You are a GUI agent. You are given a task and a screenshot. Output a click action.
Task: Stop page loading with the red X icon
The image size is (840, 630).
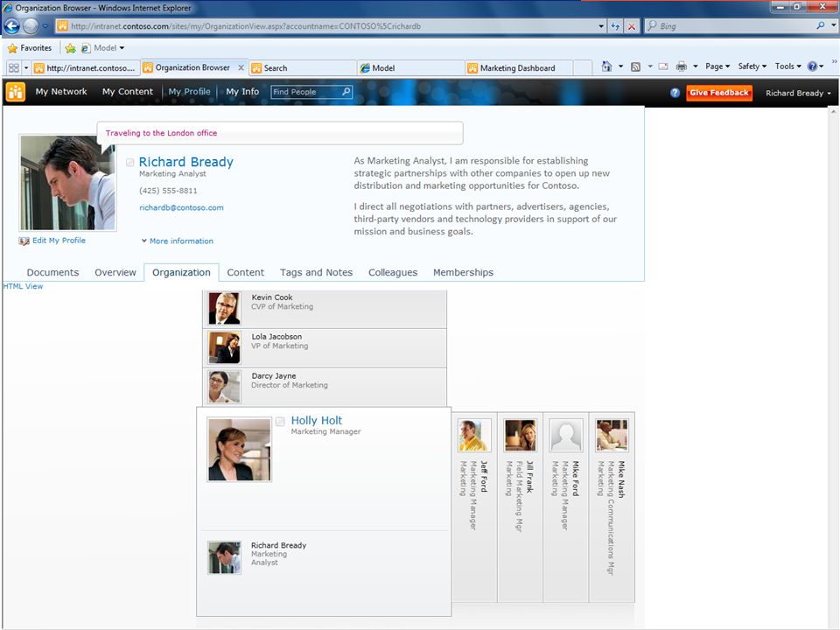pos(632,25)
